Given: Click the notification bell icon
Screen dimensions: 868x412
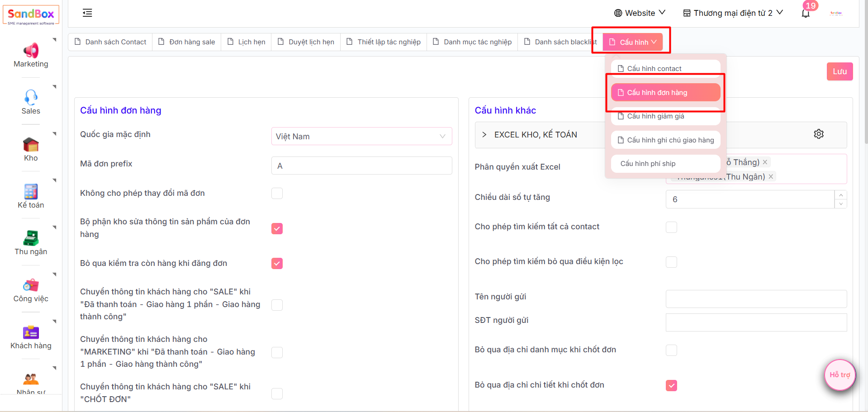Looking at the screenshot, I should (806, 13).
